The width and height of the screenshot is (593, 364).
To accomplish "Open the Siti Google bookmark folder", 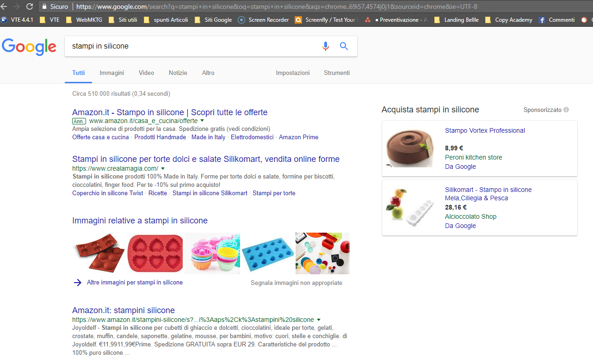I will pyautogui.click(x=213, y=20).
